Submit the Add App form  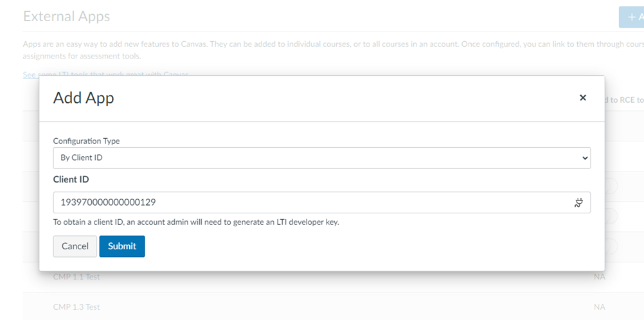coord(122,246)
